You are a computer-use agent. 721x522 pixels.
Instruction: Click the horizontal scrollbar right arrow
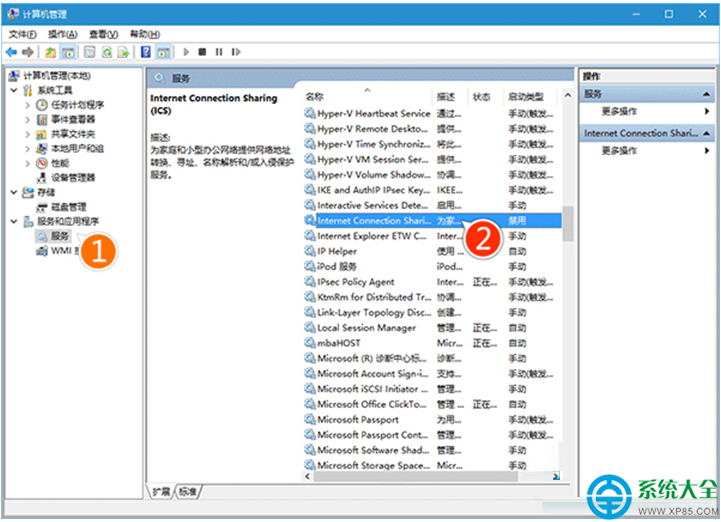pos(556,476)
